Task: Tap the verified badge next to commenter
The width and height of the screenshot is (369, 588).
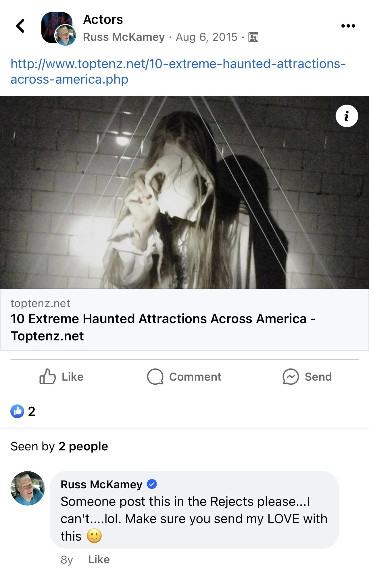Action: coord(152,484)
